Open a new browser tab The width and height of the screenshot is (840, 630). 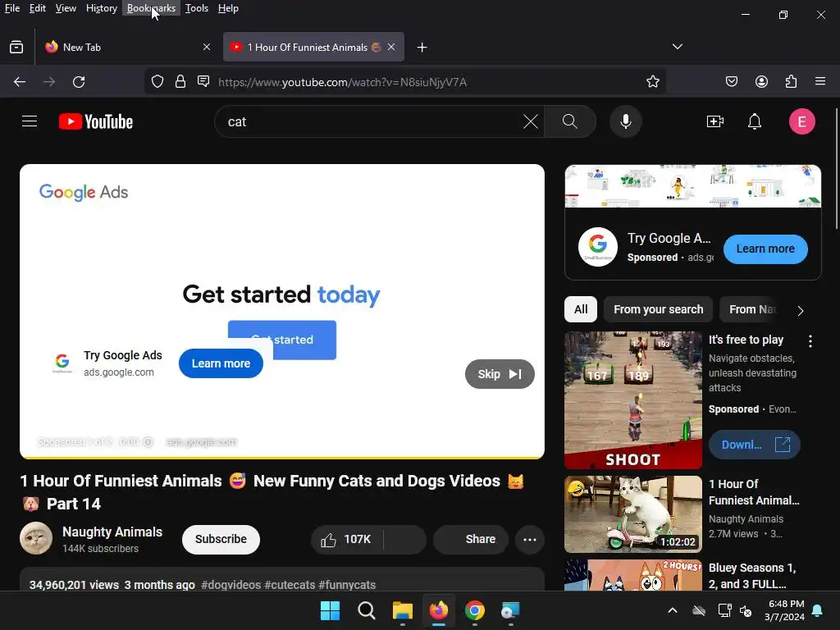pos(422,47)
